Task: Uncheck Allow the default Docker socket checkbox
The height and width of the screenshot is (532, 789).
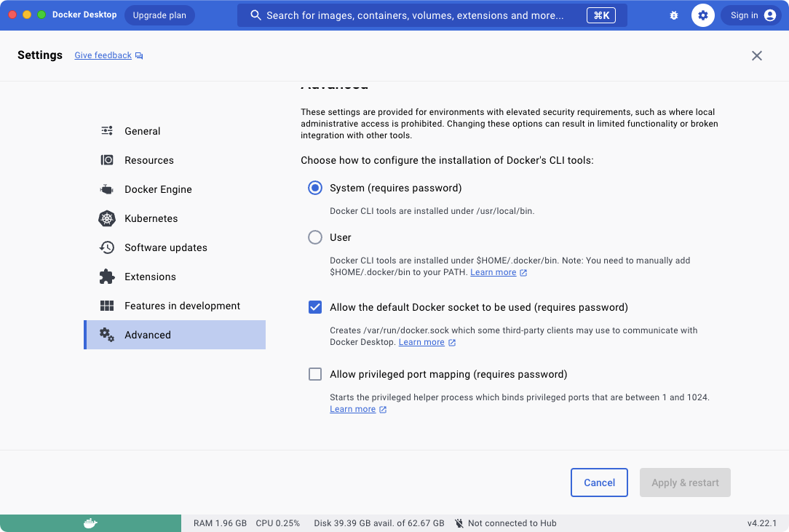Action: pyautogui.click(x=315, y=307)
